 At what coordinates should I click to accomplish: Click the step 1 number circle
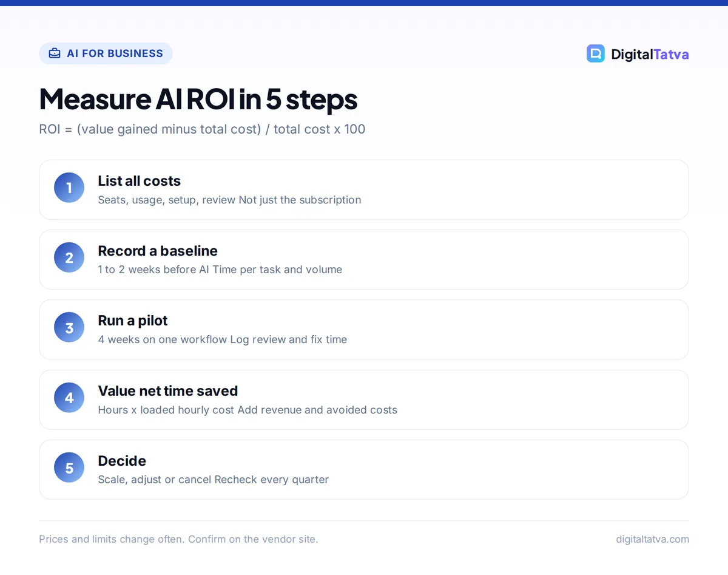(69, 188)
